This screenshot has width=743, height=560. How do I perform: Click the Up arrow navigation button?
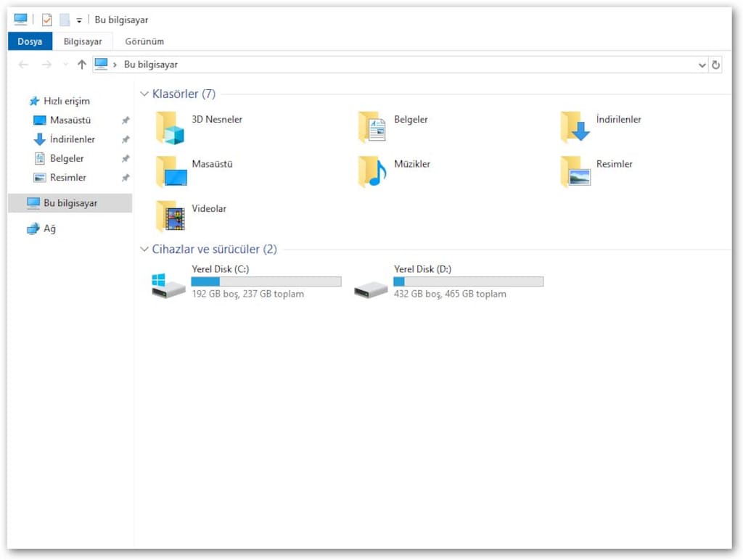(82, 65)
